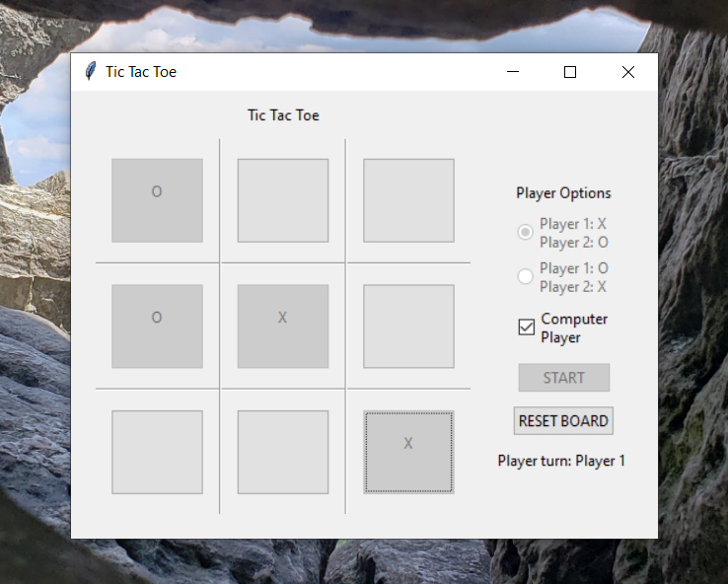
Task: Click the middle-left cell marked O
Action: pos(157,327)
